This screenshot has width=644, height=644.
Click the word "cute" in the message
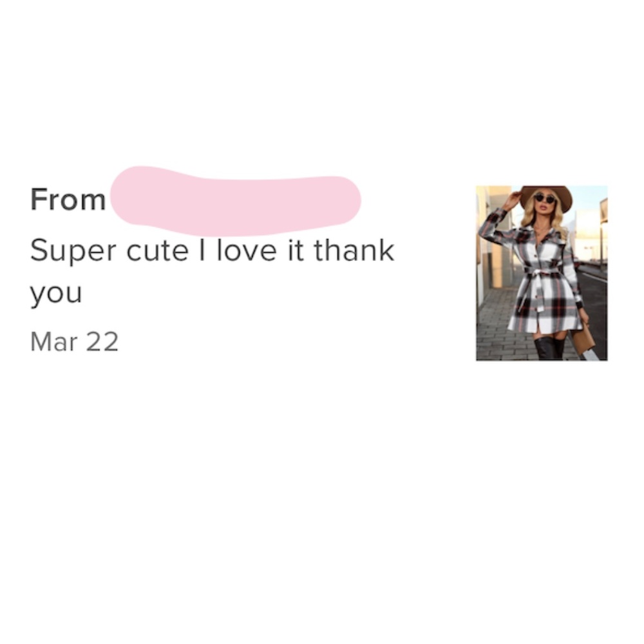tap(157, 251)
